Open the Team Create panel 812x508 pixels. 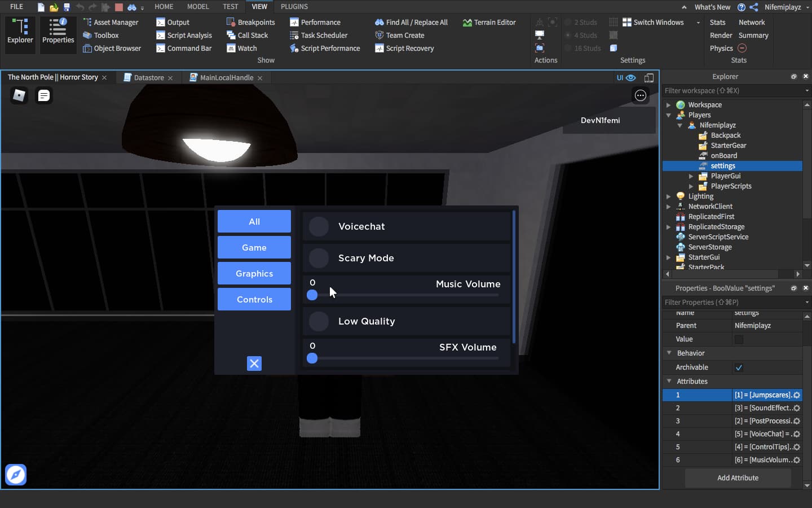click(x=399, y=36)
